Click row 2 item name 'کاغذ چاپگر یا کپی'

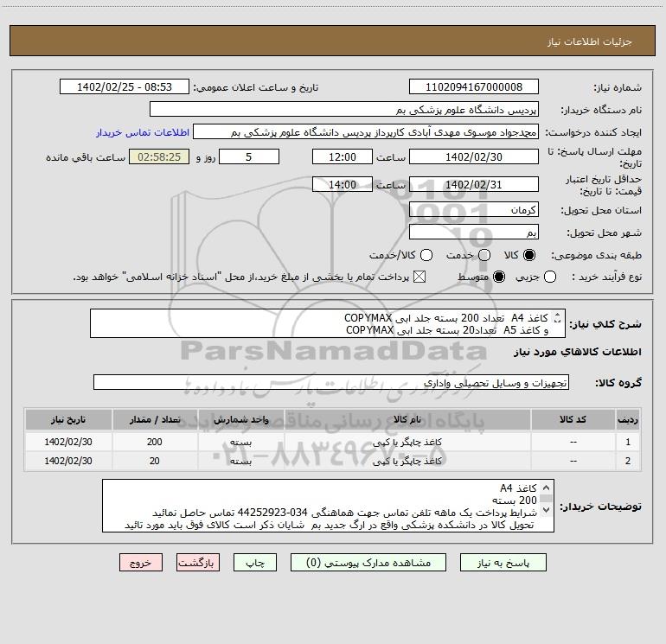[x=407, y=461]
